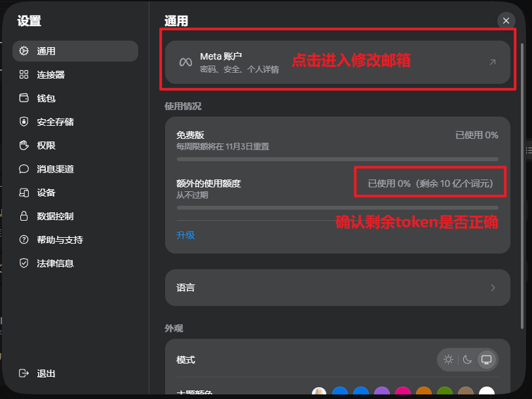Open 消息渠道 via the chat bubble icon
The width and height of the screenshot is (532, 399).
(24, 169)
